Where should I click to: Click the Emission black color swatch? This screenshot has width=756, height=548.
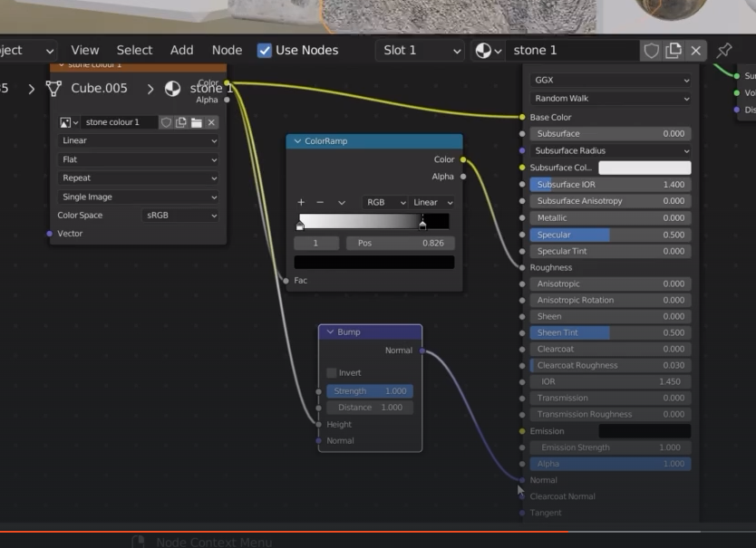(645, 431)
